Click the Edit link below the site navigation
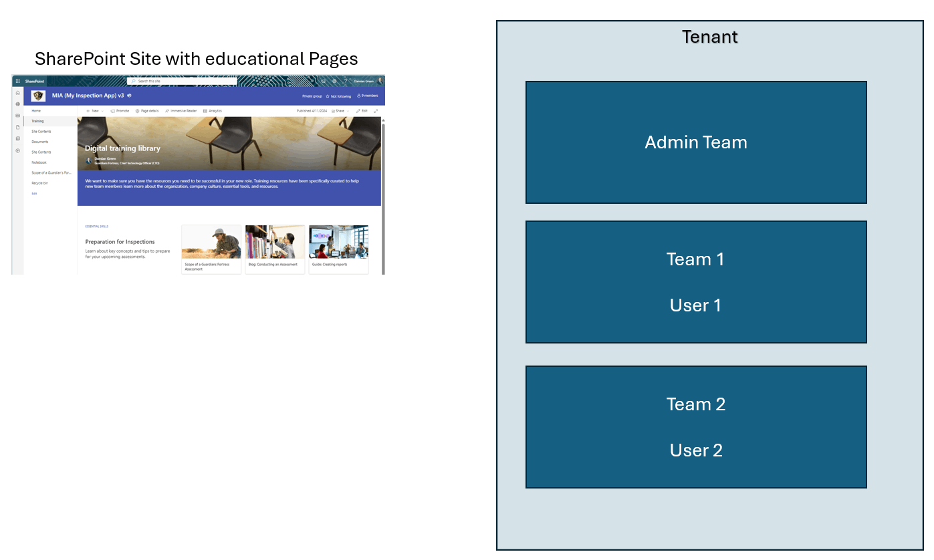The height and width of the screenshot is (560, 934). (34, 193)
